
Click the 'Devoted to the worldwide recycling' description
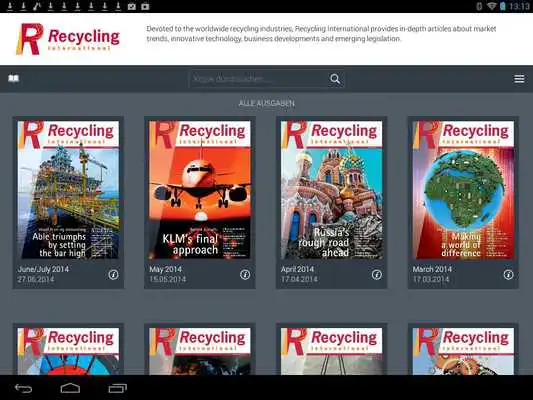(321, 34)
